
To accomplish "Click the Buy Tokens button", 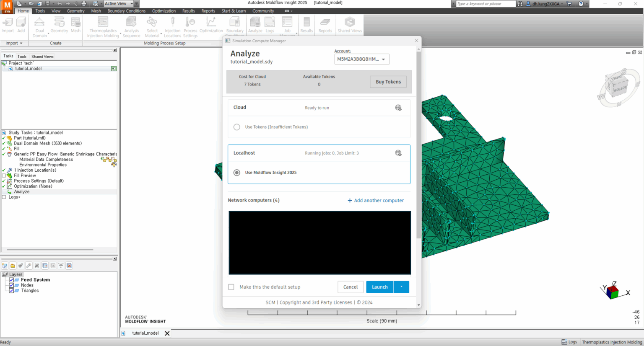I will coord(388,82).
